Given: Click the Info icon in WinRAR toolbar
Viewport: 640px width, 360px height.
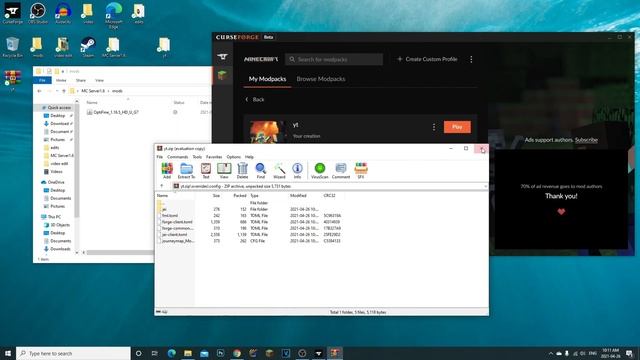Looking at the screenshot, I should click(297, 171).
